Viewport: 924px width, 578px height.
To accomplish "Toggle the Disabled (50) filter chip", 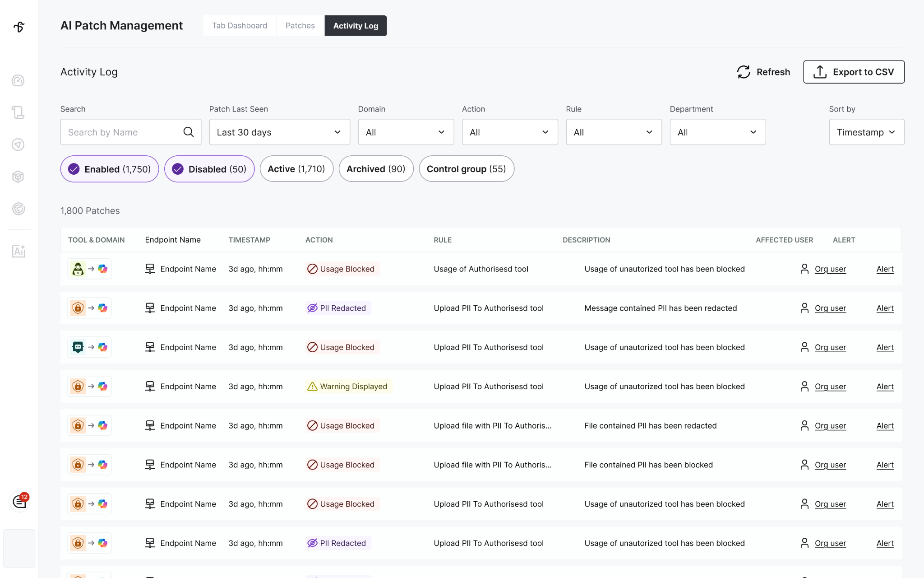I will tap(209, 169).
